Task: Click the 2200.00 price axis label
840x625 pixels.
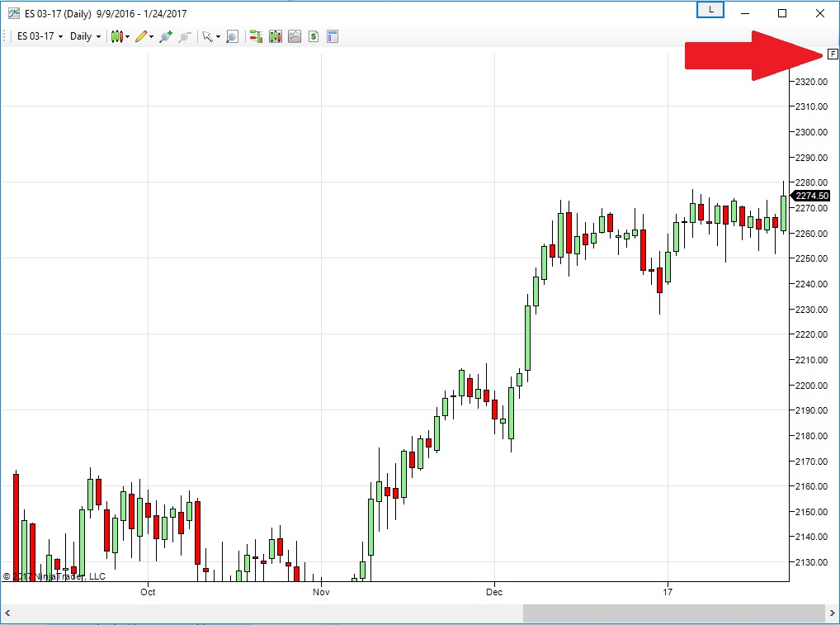Action: (811, 386)
